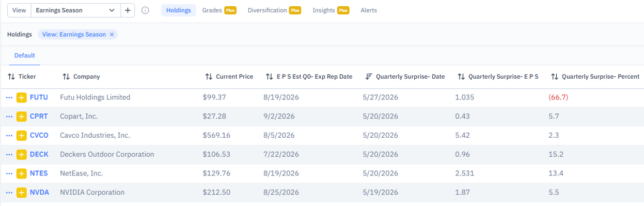
Task: Open the Alerts tab
Action: tap(369, 10)
